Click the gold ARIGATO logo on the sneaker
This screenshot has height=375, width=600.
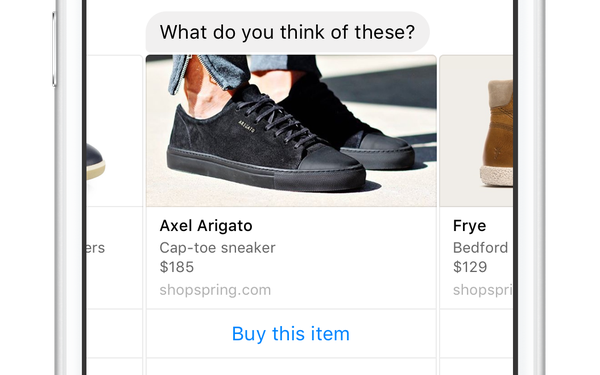[247, 126]
